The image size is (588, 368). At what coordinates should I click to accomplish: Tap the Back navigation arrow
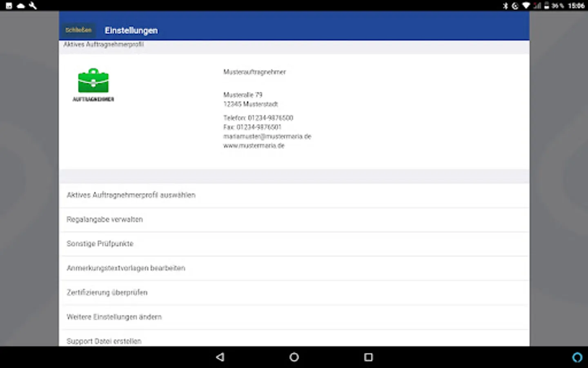(220, 357)
